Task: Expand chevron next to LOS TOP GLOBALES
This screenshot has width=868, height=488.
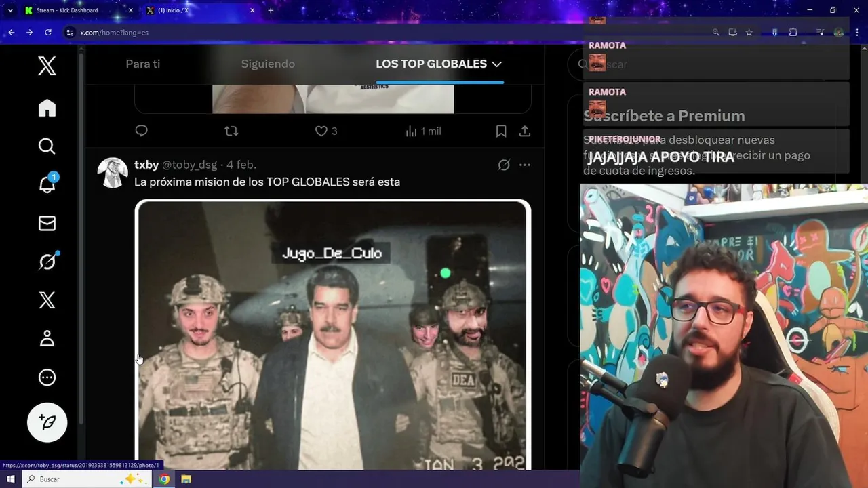Action: pos(497,64)
